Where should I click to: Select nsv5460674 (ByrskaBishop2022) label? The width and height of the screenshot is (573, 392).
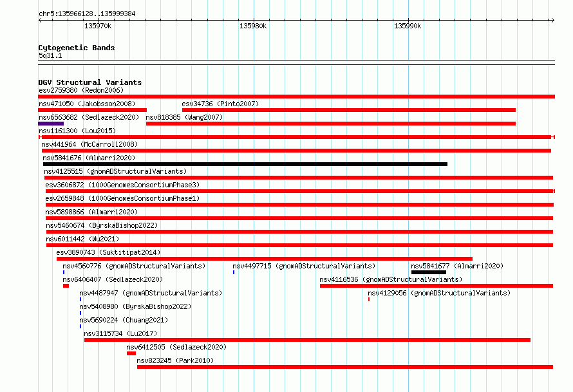tap(102, 225)
